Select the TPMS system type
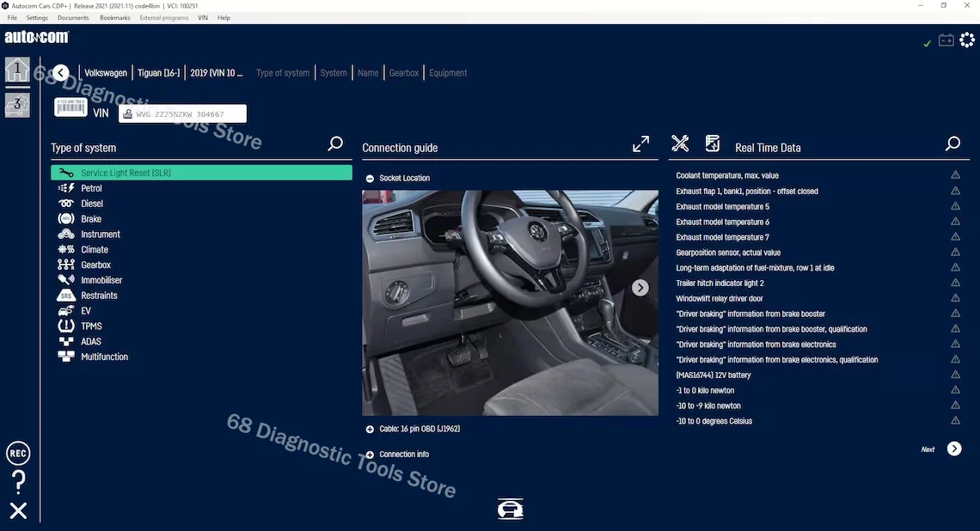The image size is (980, 531). [x=91, y=327]
